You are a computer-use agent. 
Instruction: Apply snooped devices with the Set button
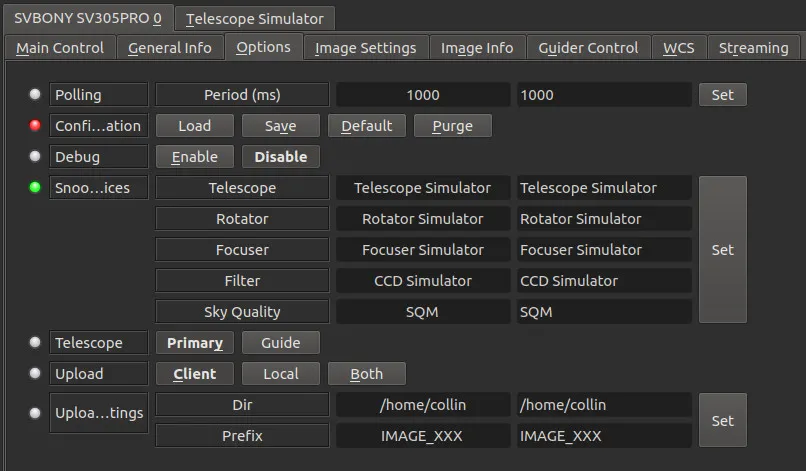click(x=722, y=249)
